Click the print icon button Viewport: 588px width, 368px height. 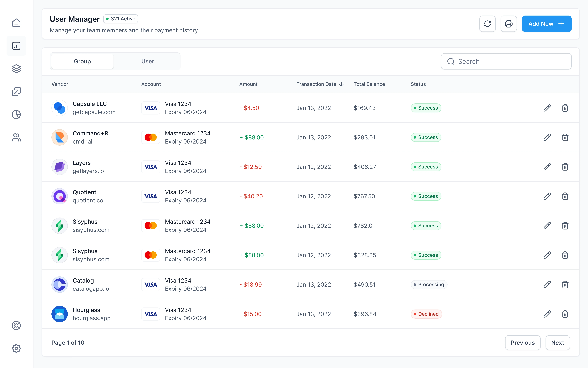[x=509, y=24]
